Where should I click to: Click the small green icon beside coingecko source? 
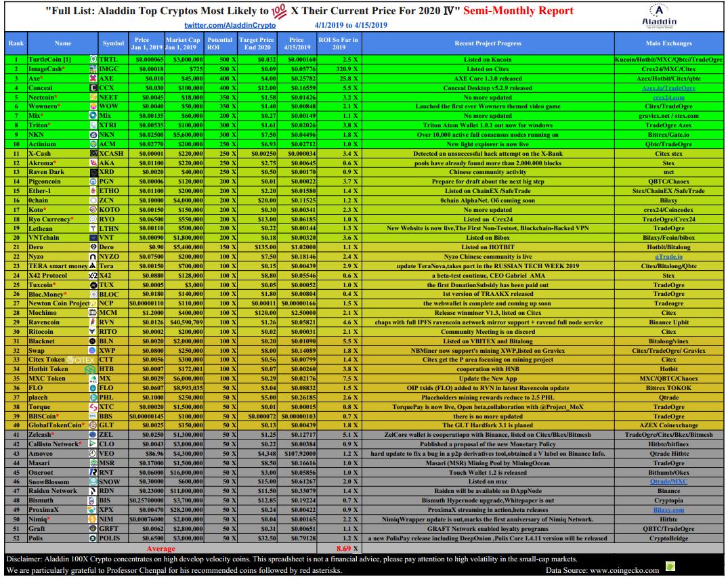670,566
